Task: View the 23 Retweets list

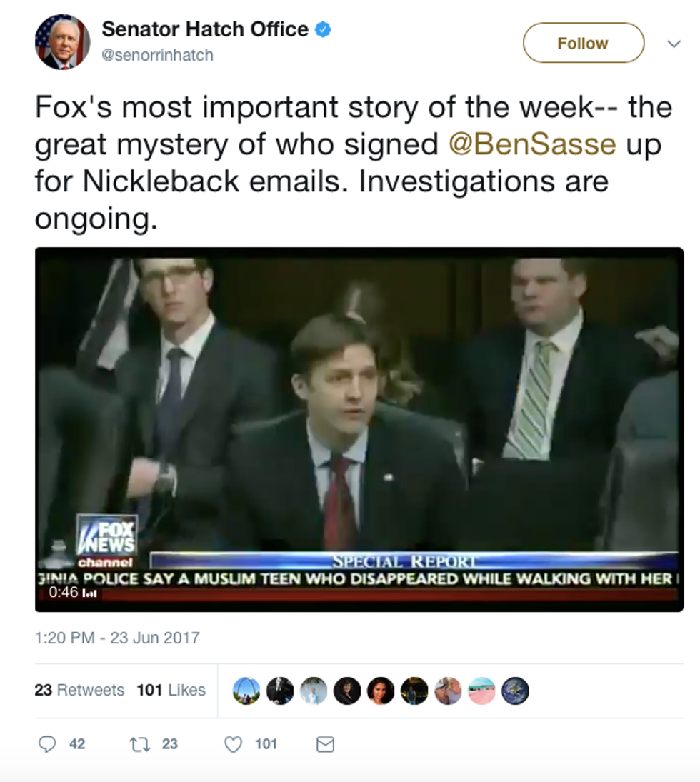Action: (x=79, y=691)
